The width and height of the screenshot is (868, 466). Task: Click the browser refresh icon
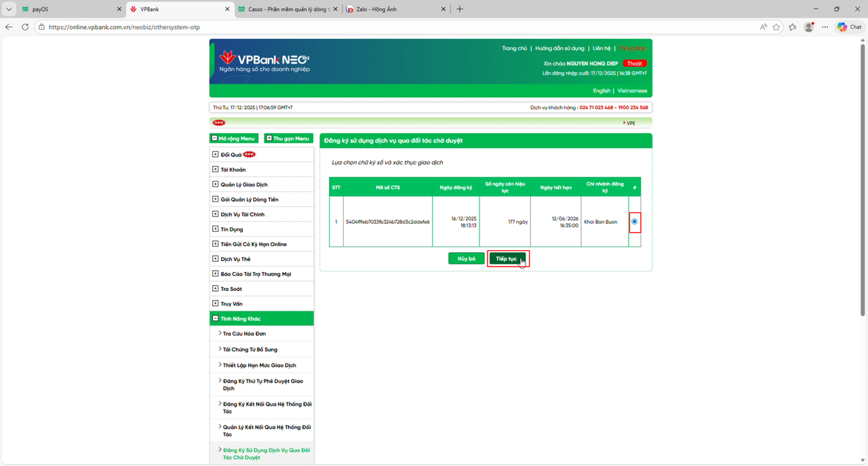(x=25, y=26)
